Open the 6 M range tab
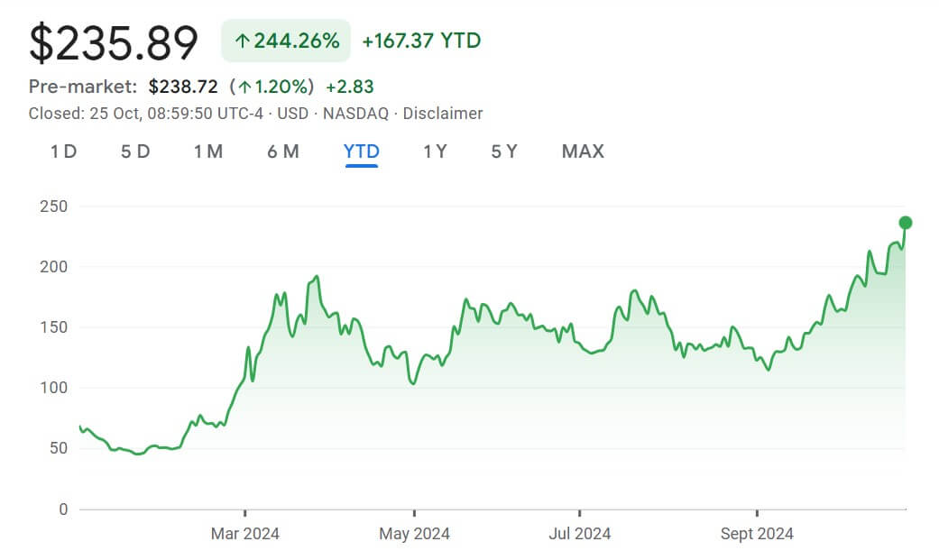This screenshot has width=939, height=560. point(282,151)
